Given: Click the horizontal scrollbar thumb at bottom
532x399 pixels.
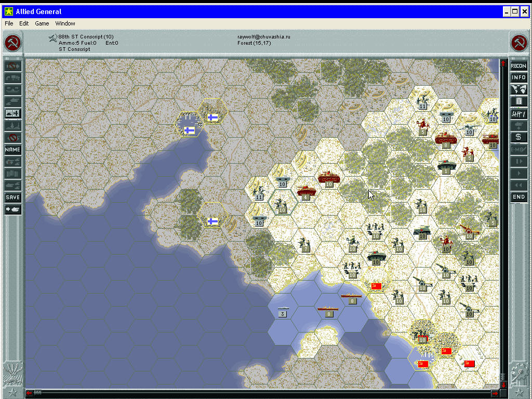Looking at the screenshot, I should click(x=38, y=393).
